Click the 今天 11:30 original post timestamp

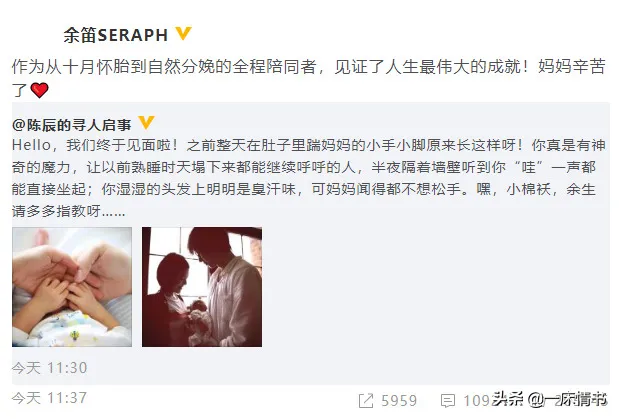click(49, 368)
